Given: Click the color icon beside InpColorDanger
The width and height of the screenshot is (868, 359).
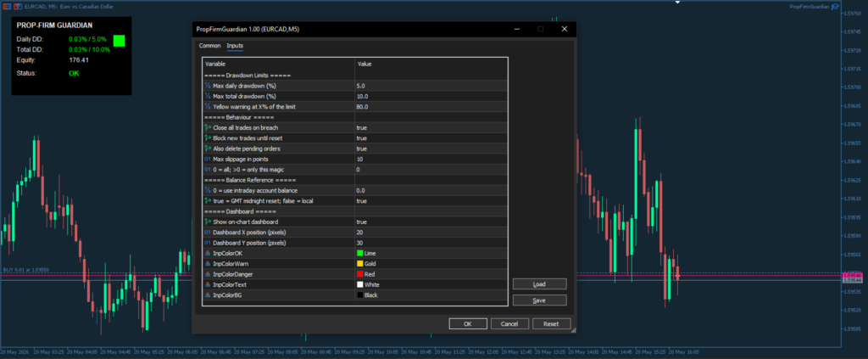Looking at the screenshot, I should tap(208, 274).
